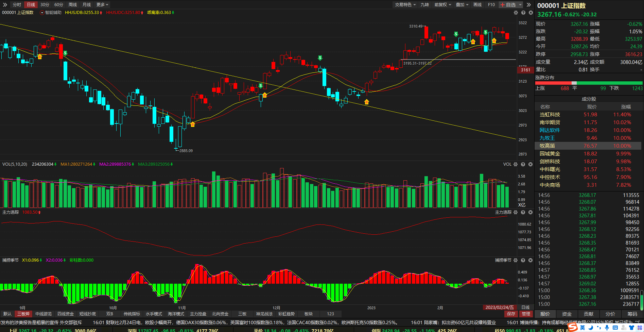The height and width of the screenshot is (332, 644).
Task: Open VOL panel help icon
Action: pyautogui.click(x=523, y=164)
